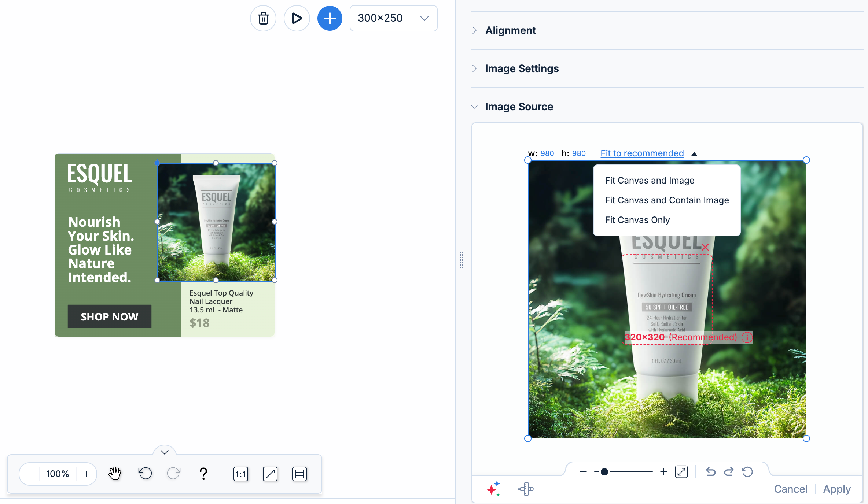This screenshot has width=868, height=504.
Task: Click the AI sparkle icon
Action: point(493,489)
